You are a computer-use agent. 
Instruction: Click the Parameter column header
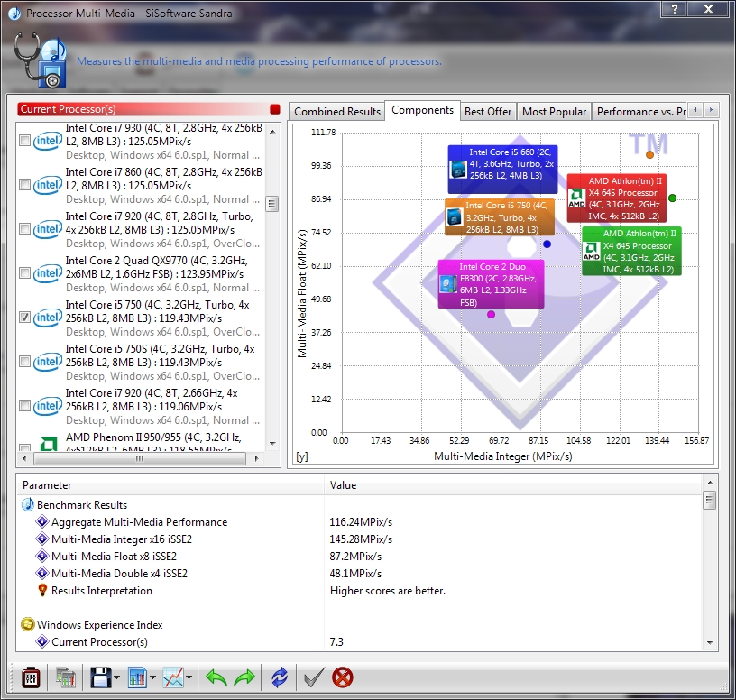[170, 485]
